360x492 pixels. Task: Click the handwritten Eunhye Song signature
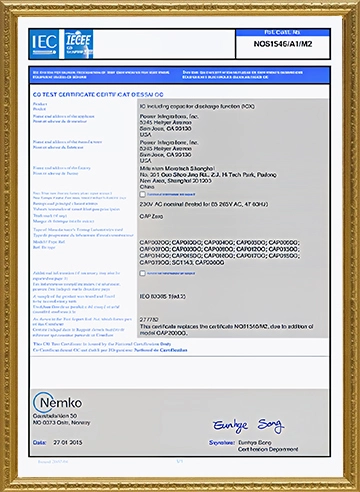coord(248,426)
